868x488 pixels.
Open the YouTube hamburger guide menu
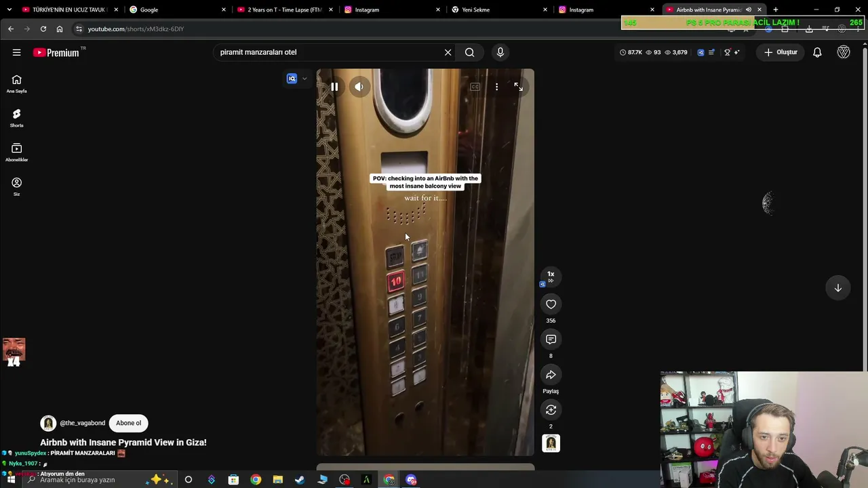[x=16, y=52]
